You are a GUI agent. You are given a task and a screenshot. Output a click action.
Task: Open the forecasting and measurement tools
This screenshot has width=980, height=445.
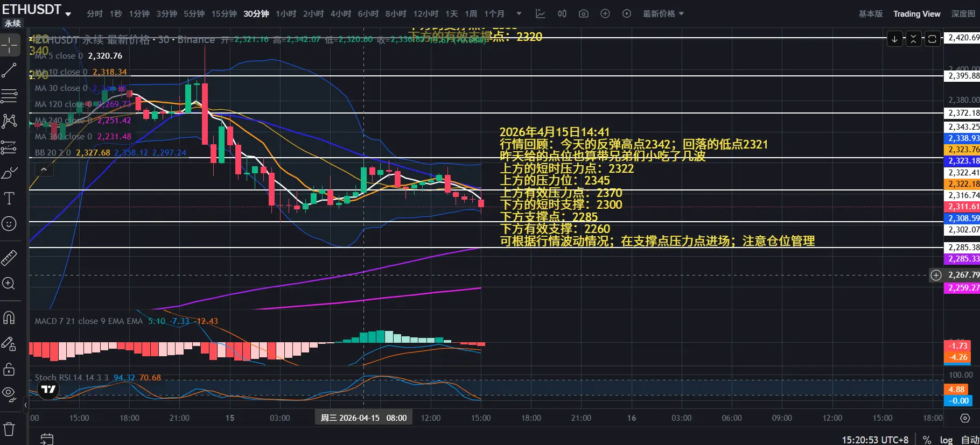10,147
